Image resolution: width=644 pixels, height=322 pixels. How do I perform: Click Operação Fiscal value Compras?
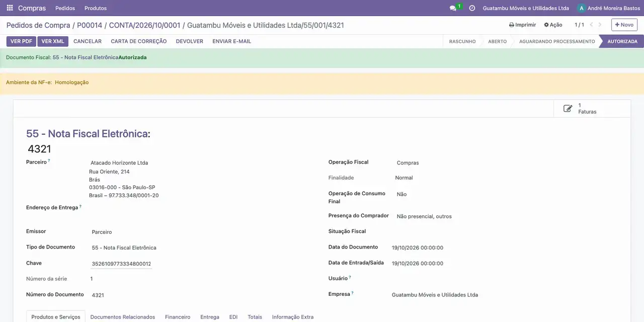(408, 163)
